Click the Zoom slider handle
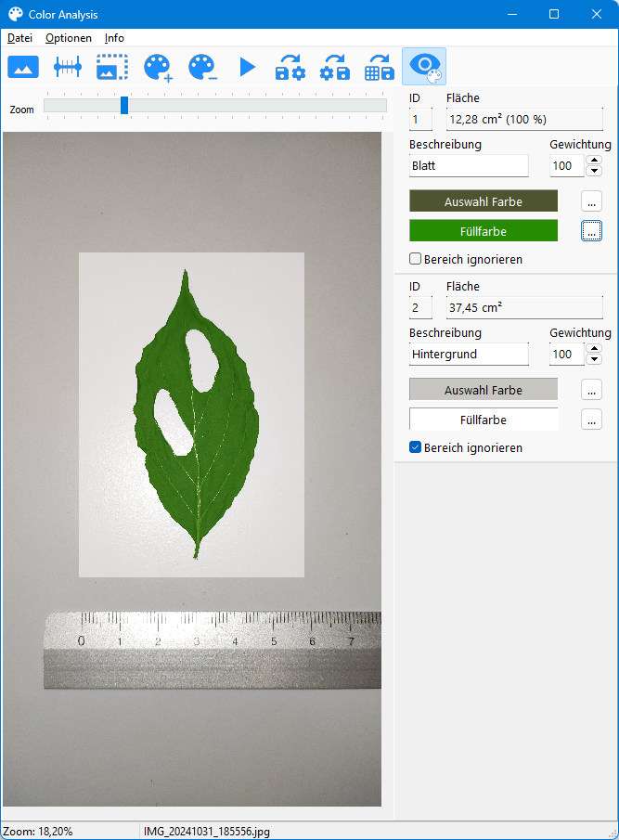 click(124, 106)
